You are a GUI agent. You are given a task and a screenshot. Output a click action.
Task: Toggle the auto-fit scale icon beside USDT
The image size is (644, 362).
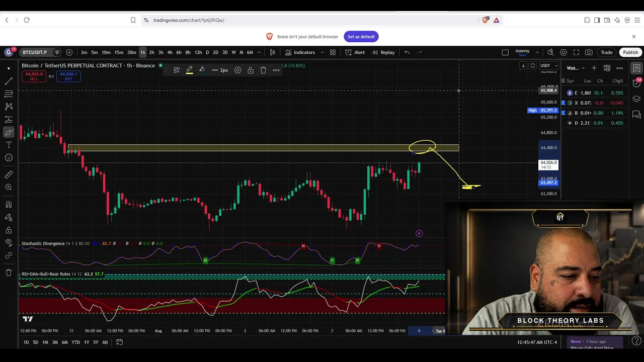pos(533,65)
